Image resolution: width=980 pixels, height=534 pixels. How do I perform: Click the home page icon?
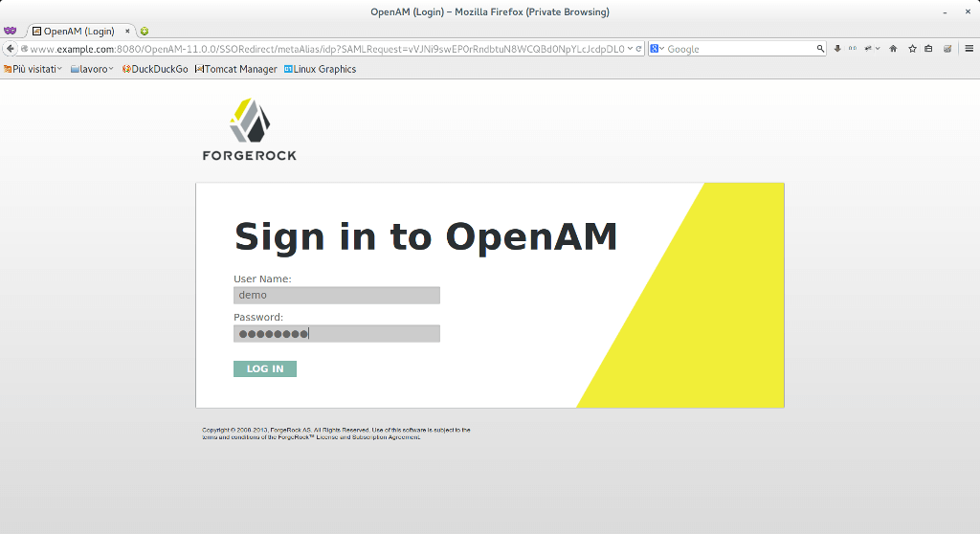coord(893,49)
